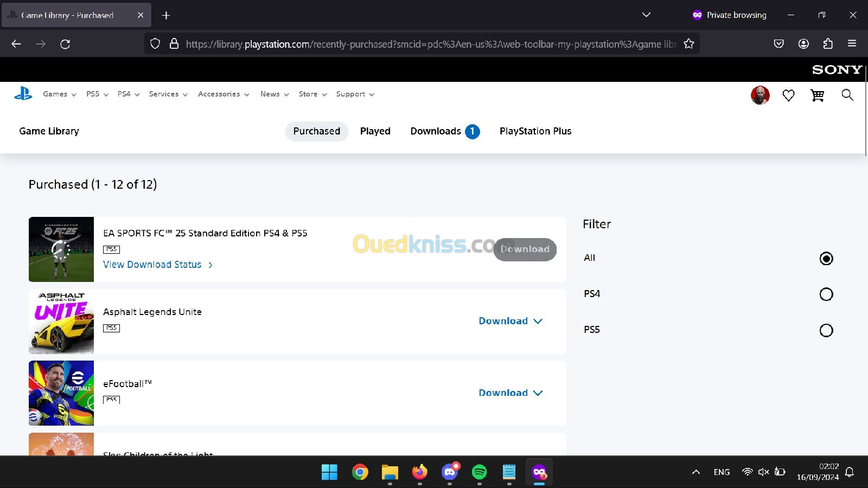Reload the page with the refresh icon
Image resolution: width=868 pixels, height=488 pixels.
point(65,44)
